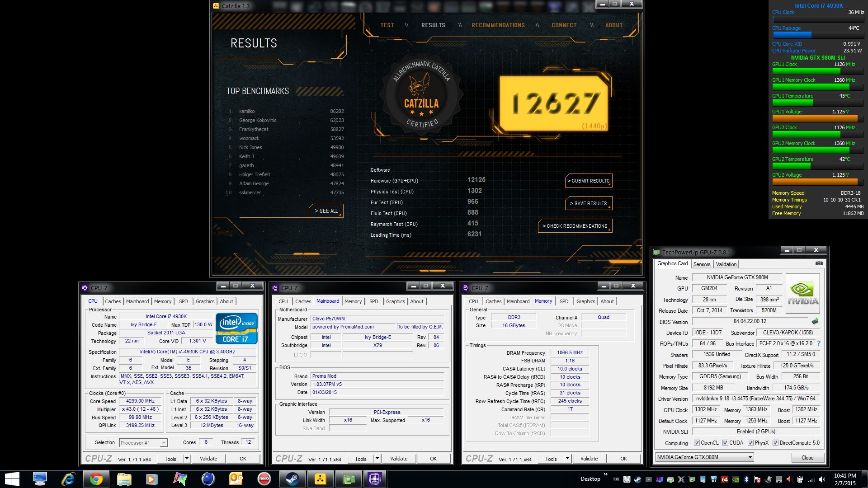Expand the Tools arrow in the CPU window
Viewport: 868px width, 488px height.
click(186, 459)
